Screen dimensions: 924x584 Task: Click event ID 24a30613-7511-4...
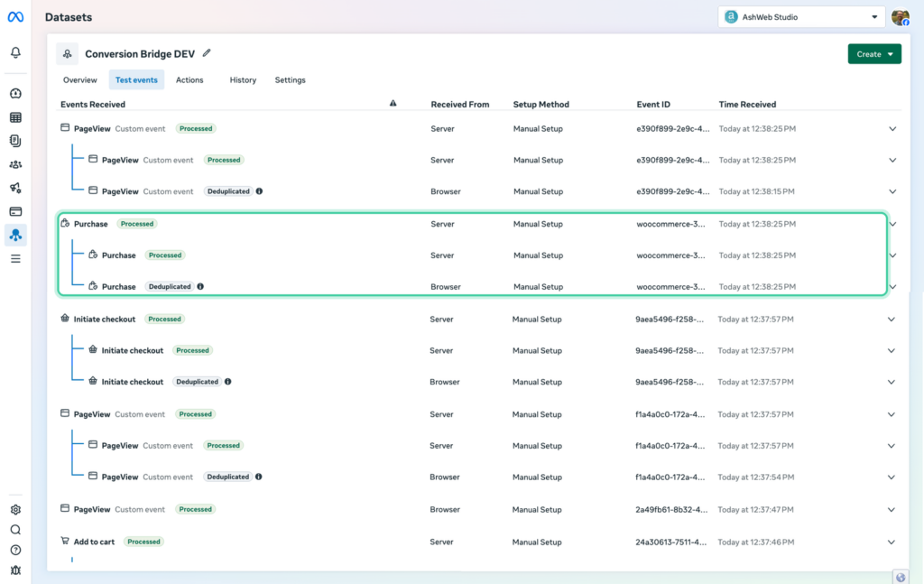(670, 542)
